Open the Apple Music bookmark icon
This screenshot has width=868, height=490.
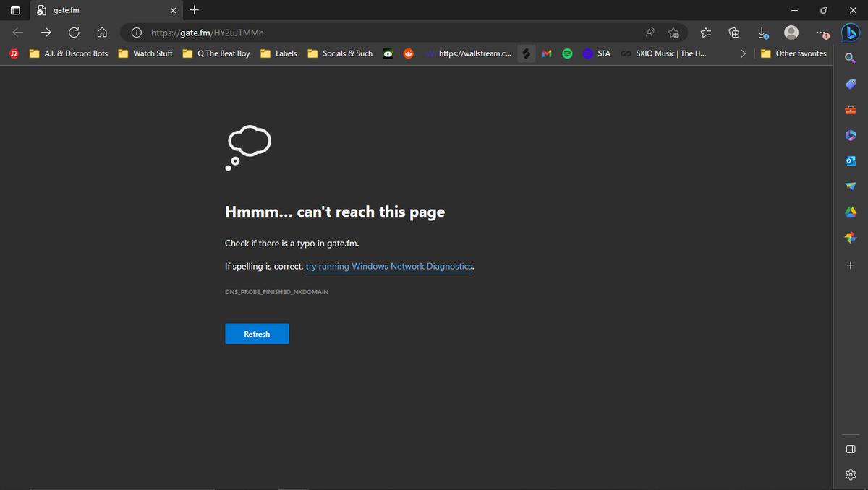(x=14, y=53)
